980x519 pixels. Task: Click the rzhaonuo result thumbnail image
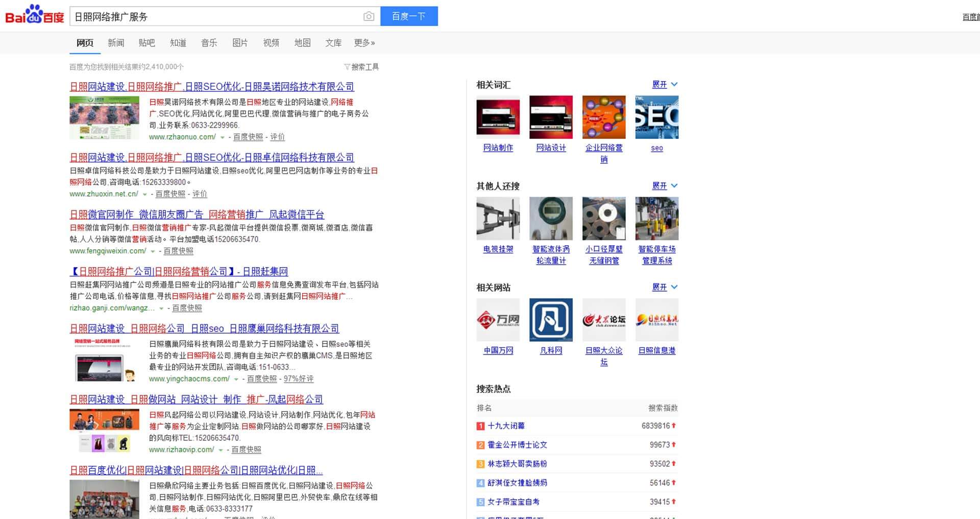tap(104, 118)
